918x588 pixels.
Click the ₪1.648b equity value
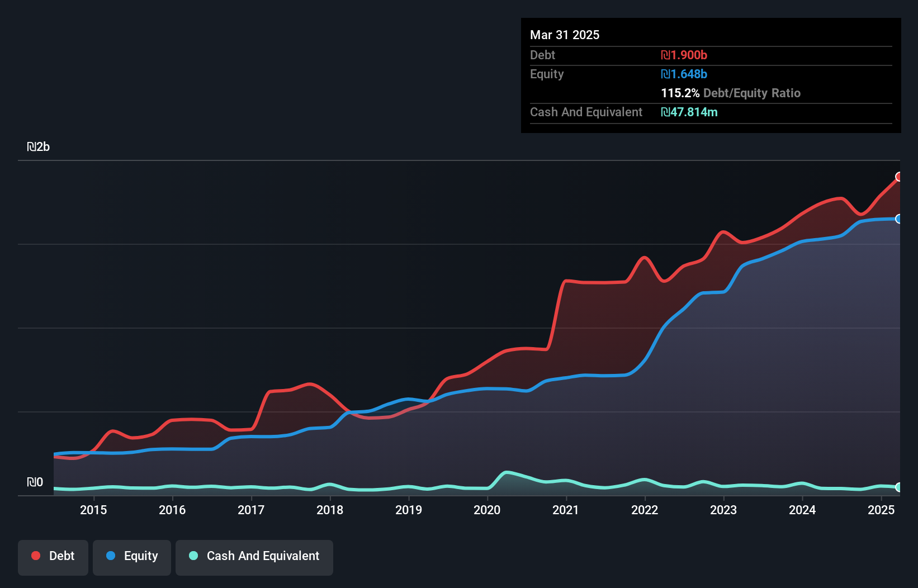pos(684,74)
